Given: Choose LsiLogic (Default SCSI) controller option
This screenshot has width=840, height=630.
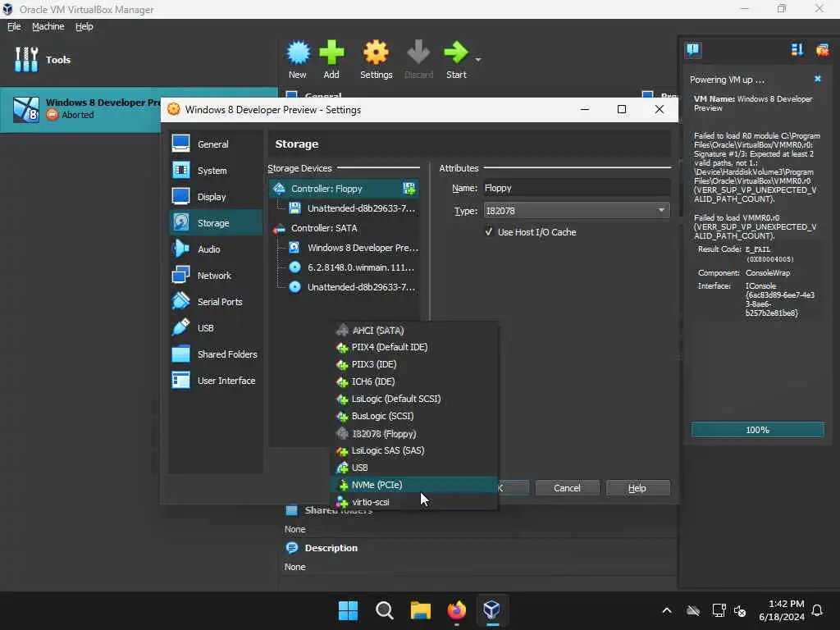Looking at the screenshot, I should [x=414, y=399].
